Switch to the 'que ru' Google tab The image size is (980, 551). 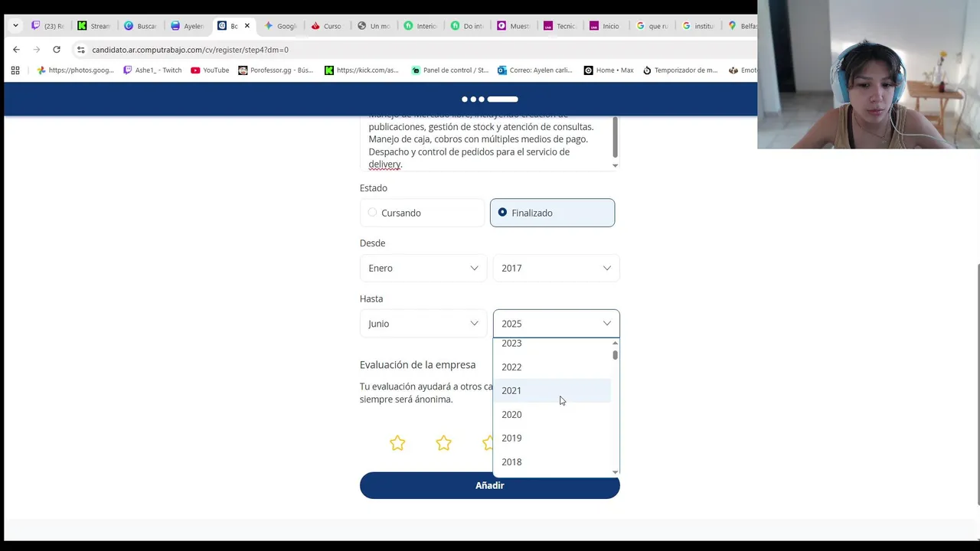click(652, 26)
